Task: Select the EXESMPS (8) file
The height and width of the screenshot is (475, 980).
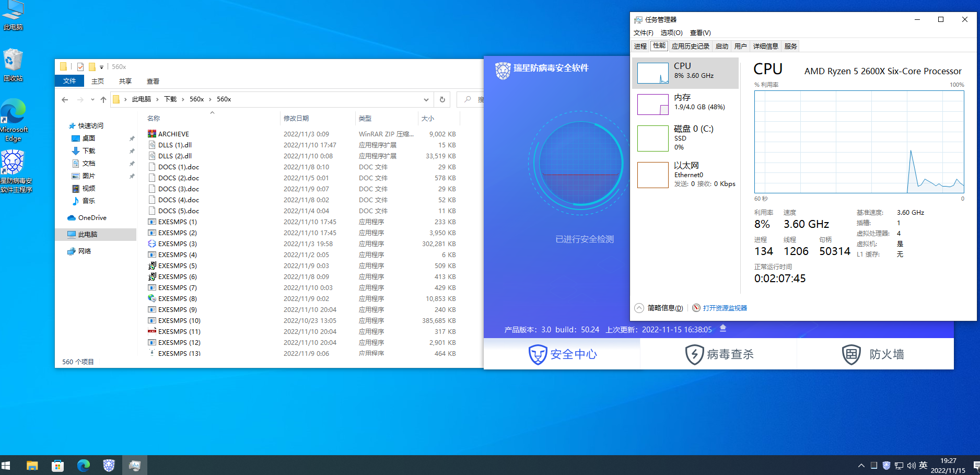Action: 178,298
